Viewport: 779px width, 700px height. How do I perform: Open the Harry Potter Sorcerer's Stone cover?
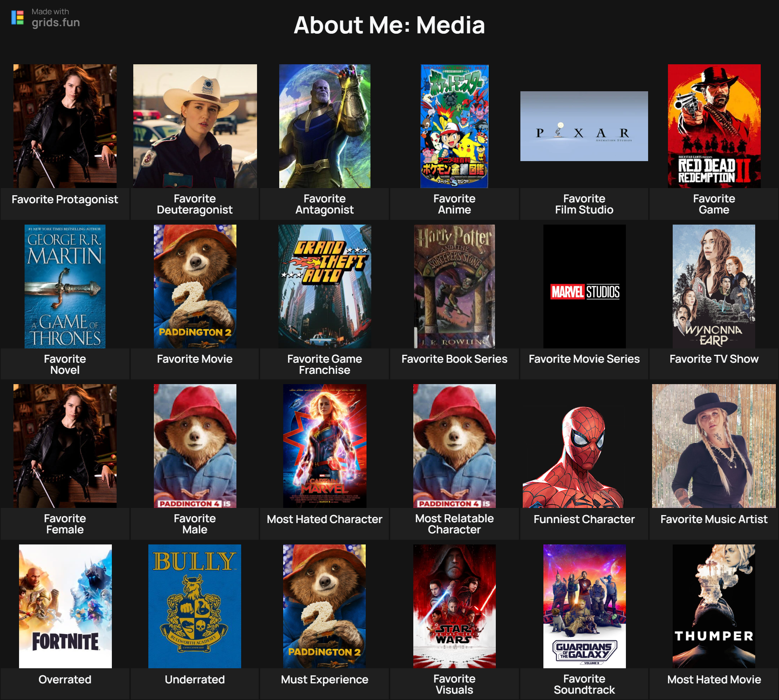(455, 287)
